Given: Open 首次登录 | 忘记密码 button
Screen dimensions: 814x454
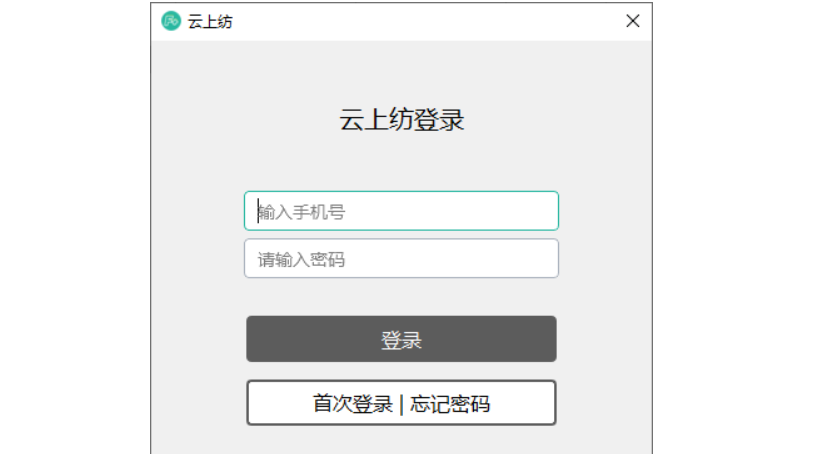Looking at the screenshot, I should 401,403.
